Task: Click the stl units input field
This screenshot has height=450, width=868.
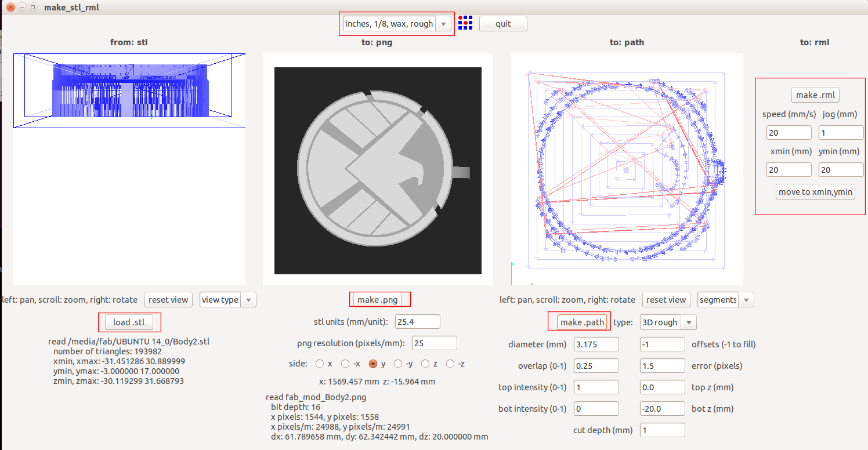Action: click(418, 322)
